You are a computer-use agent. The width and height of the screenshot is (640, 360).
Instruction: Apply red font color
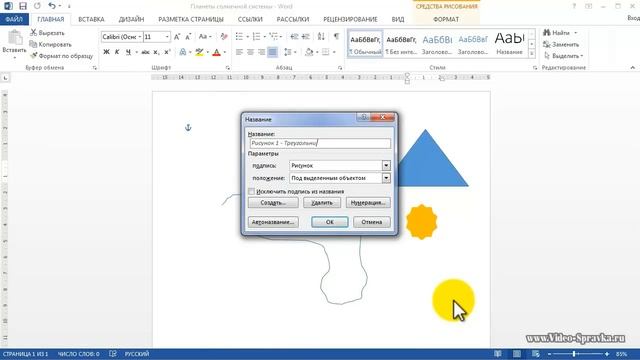click(x=217, y=52)
